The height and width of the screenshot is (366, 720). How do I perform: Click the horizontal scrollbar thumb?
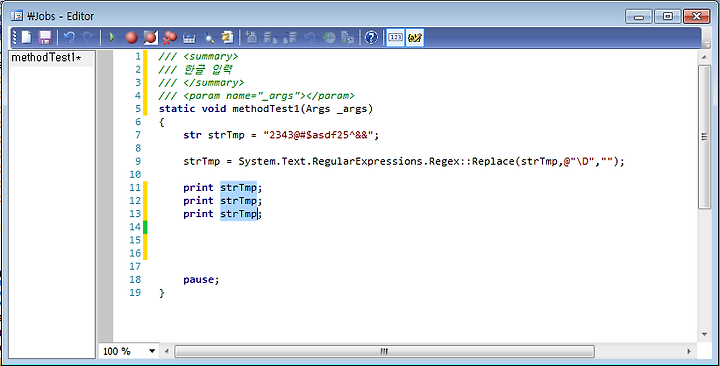[x=384, y=351]
